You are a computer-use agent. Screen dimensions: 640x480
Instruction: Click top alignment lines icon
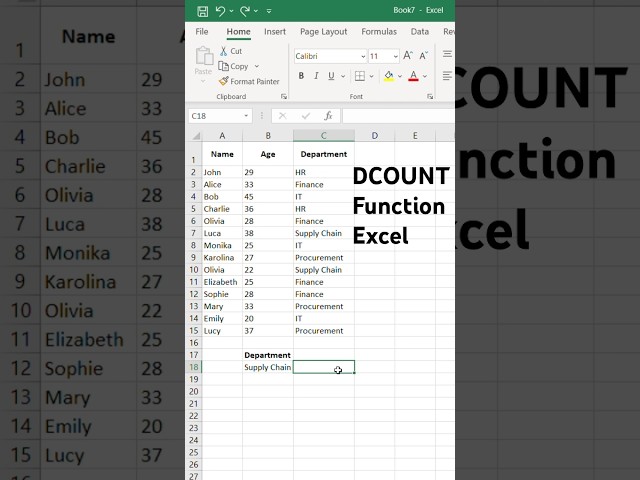[x=447, y=54]
